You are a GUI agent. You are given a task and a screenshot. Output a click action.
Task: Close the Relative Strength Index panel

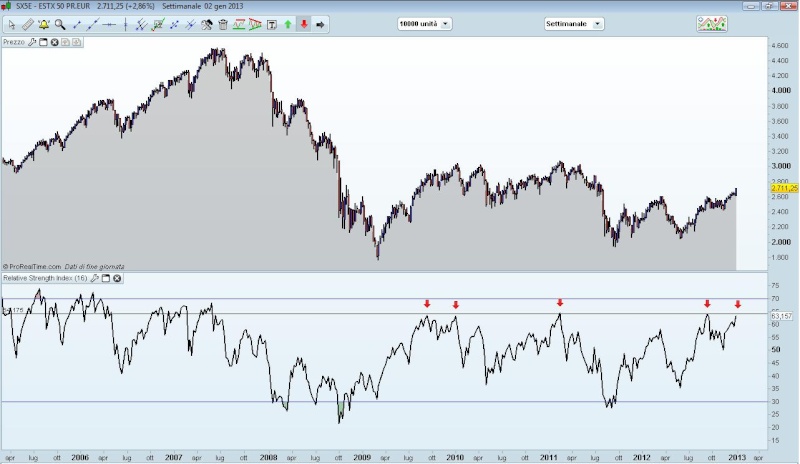(x=117, y=278)
